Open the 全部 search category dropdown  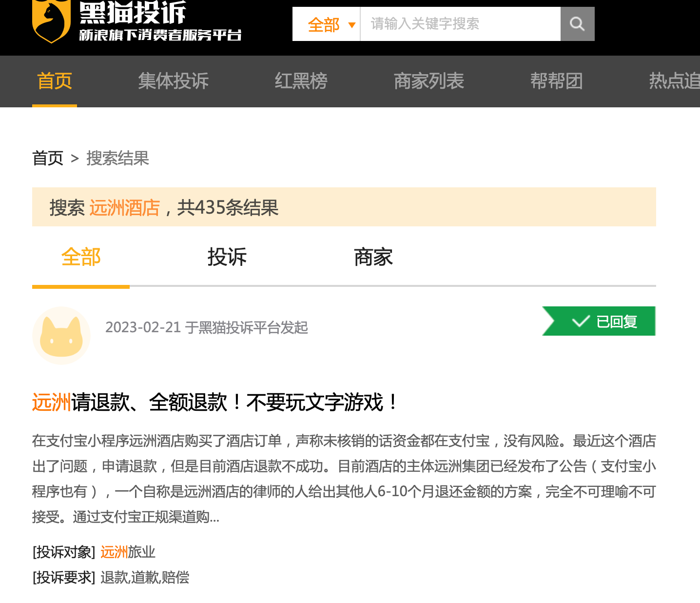coord(326,24)
